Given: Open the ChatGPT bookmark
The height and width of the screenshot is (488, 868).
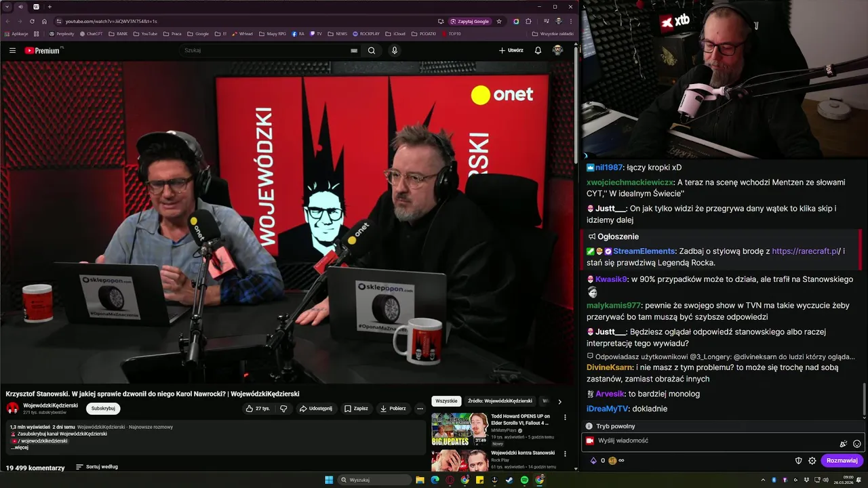Looking at the screenshot, I should coord(92,33).
